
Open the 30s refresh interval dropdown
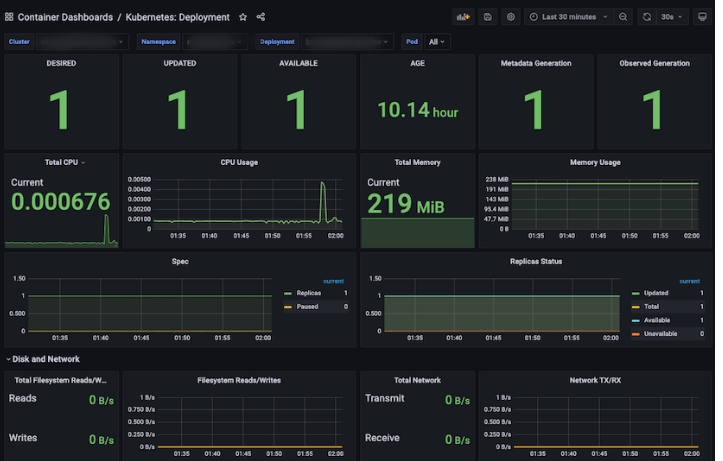tap(672, 17)
